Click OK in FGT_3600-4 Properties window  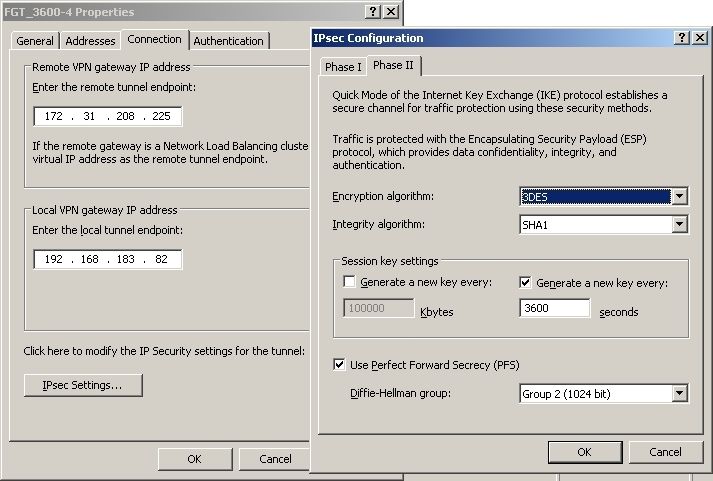pos(195,459)
